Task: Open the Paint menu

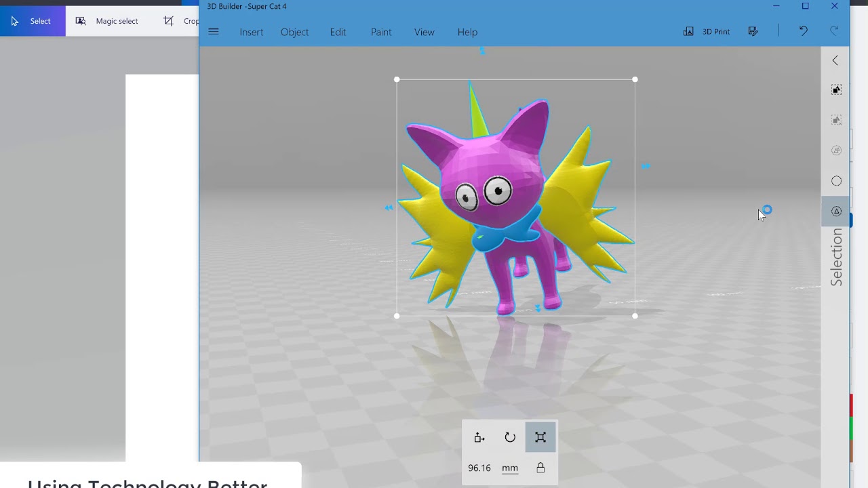Action: pyautogui.click(x=381, y=32)
